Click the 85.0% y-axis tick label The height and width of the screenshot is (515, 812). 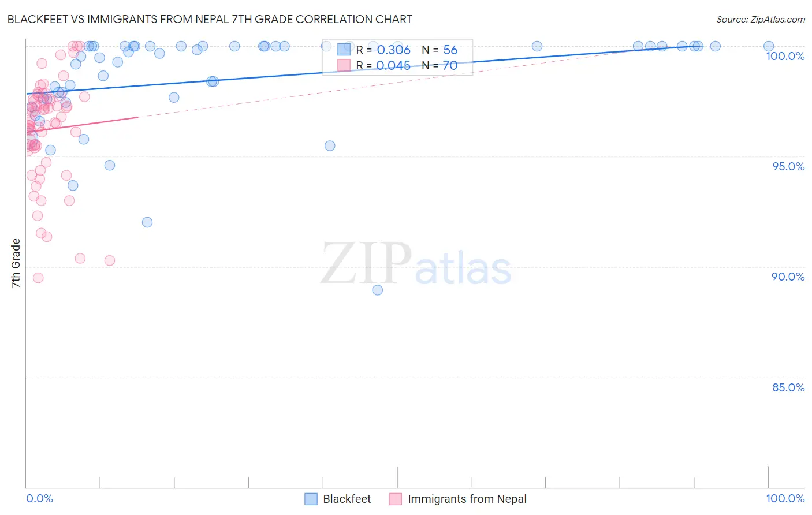point(788,387)
